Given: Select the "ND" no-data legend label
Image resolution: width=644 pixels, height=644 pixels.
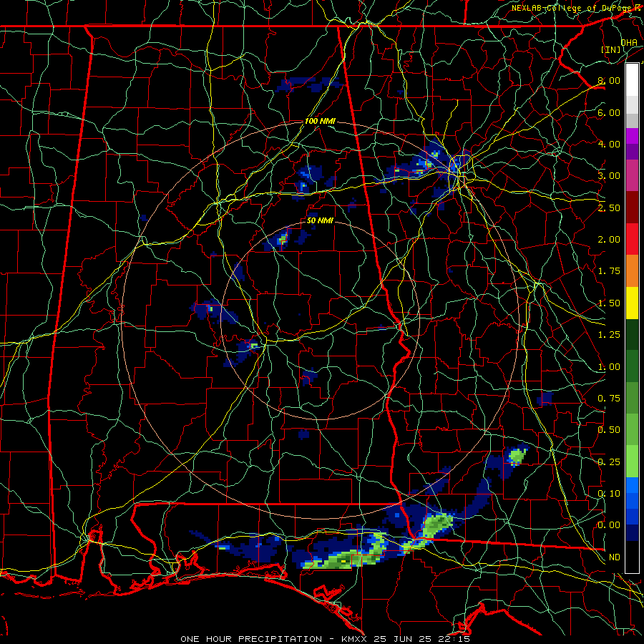Looking at the screenshot, I should [615, 557].
